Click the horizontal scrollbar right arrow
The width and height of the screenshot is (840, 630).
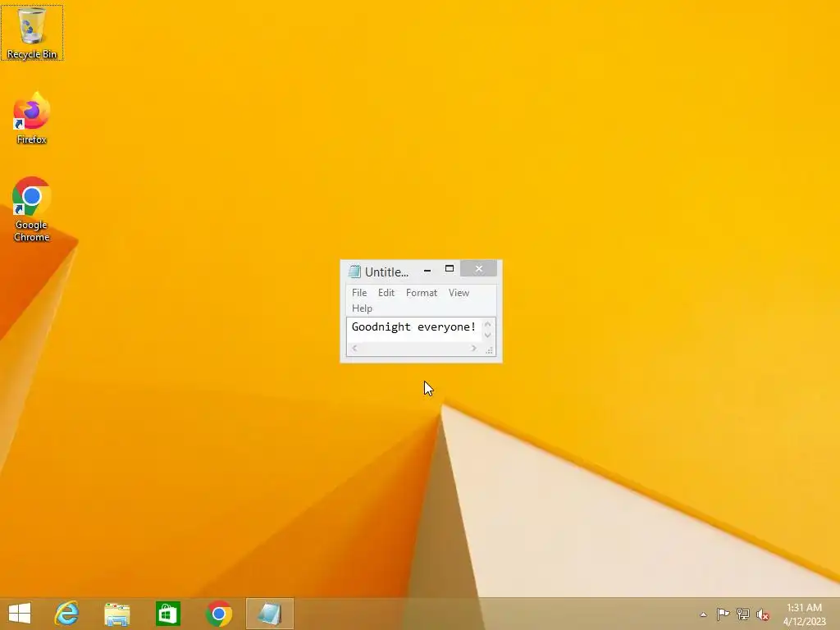[473, 348]
